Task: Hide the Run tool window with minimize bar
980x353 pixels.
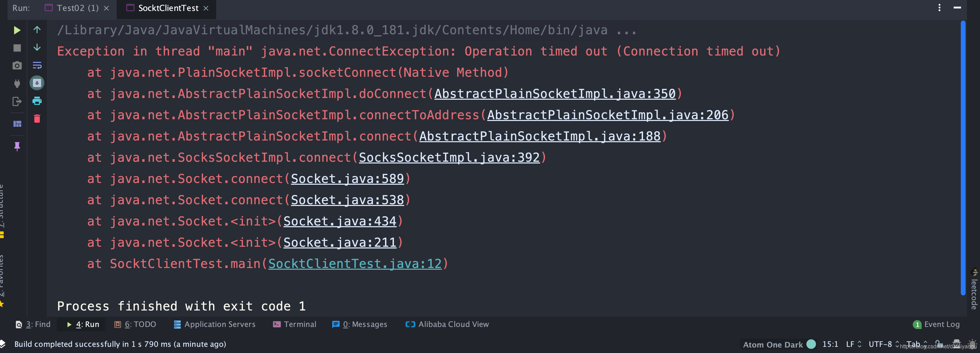Action: (x=957, y=8)
